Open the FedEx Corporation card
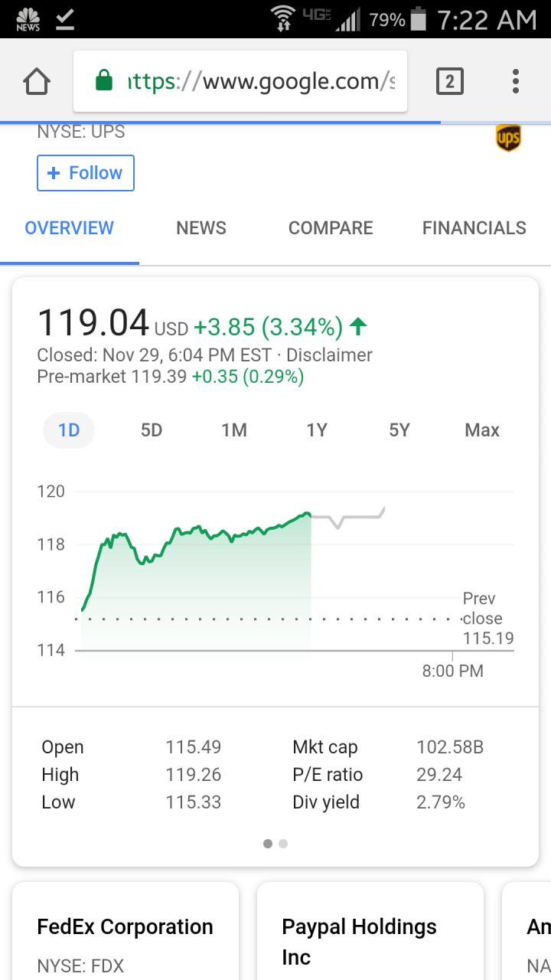The width and height of the screenshot is (551, 980). click(126, 931)
